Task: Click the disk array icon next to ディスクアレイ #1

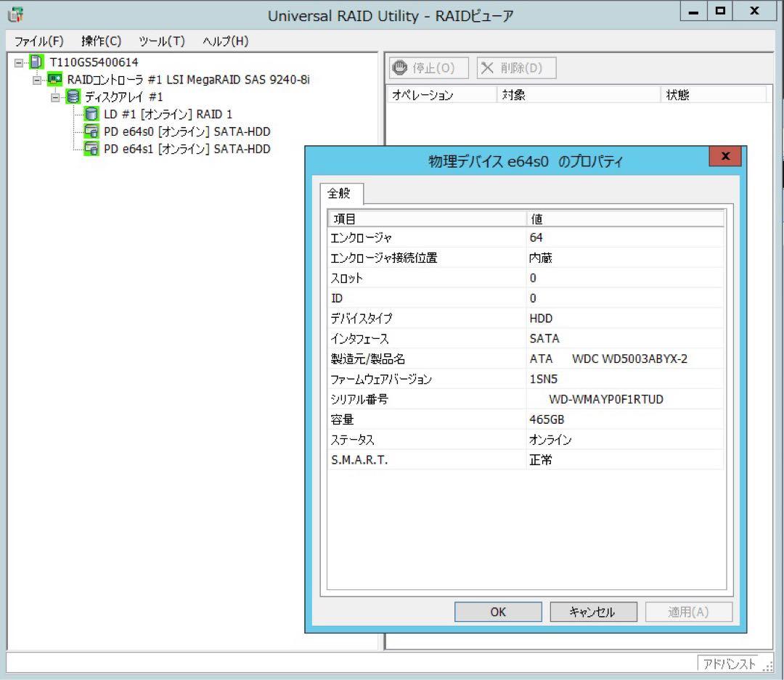Action: pos(73,97)
